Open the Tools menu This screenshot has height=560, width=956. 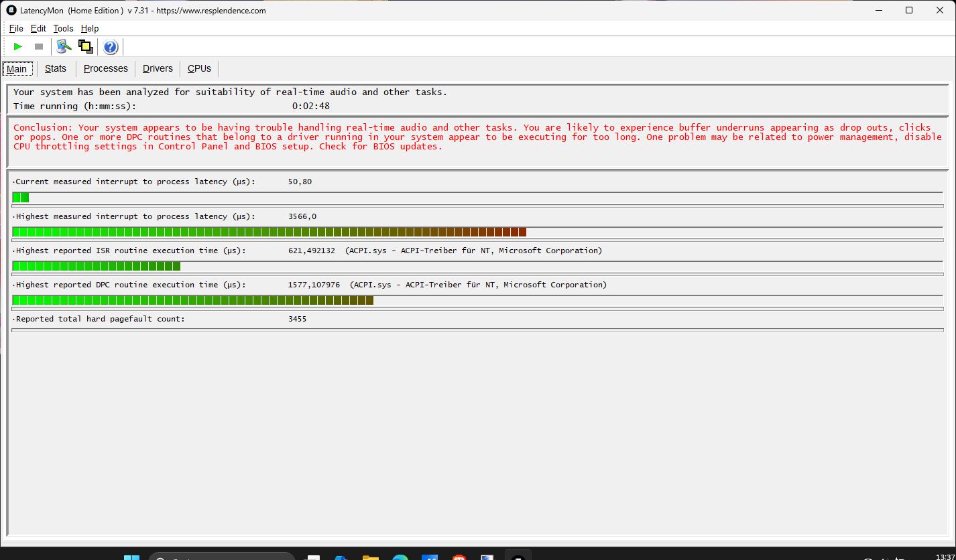(x=63, y=29)
